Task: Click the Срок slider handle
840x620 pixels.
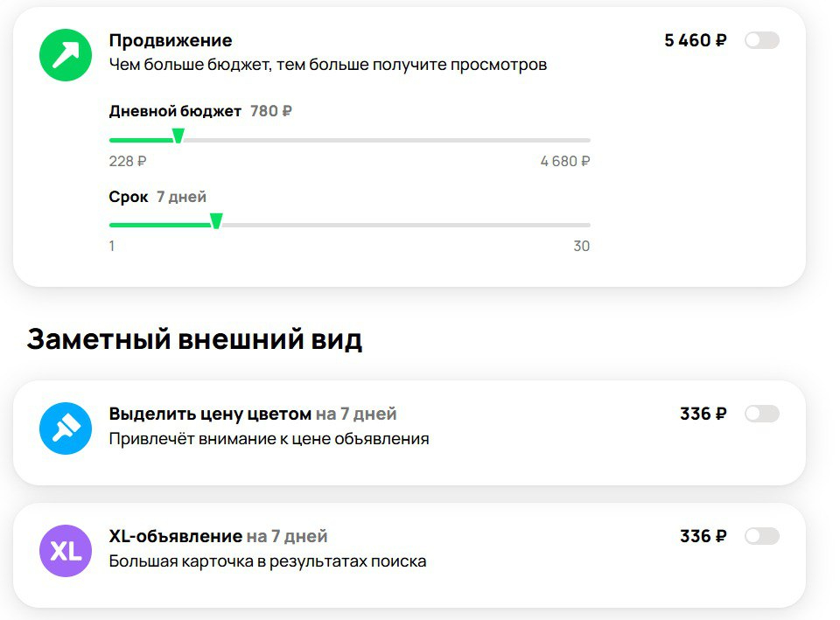Action: 216,222
